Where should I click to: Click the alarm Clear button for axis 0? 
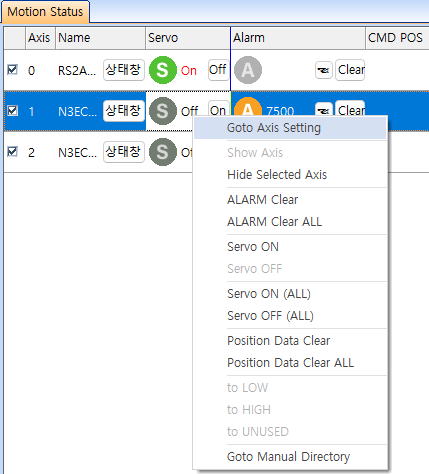tap(350, 70)
